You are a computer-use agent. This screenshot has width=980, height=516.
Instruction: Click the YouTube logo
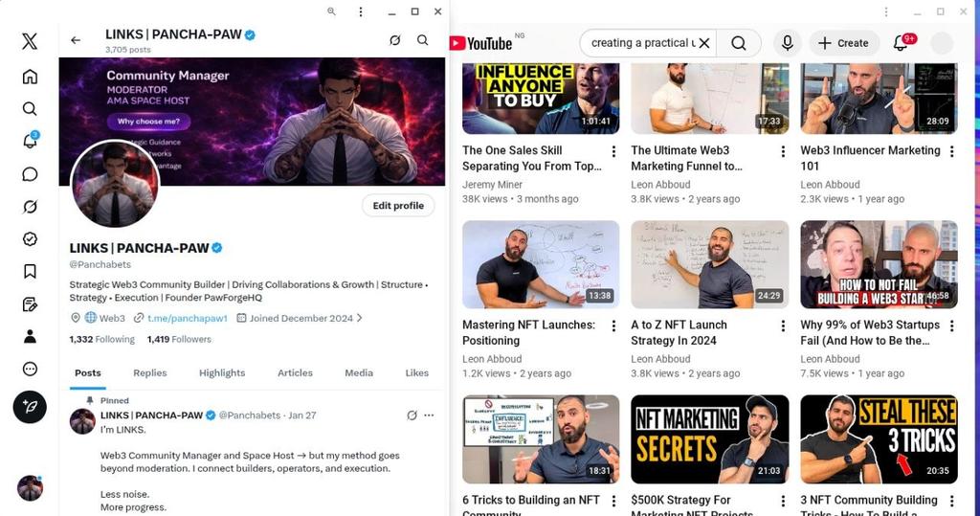pyautogui.click(x=481, y=43)
